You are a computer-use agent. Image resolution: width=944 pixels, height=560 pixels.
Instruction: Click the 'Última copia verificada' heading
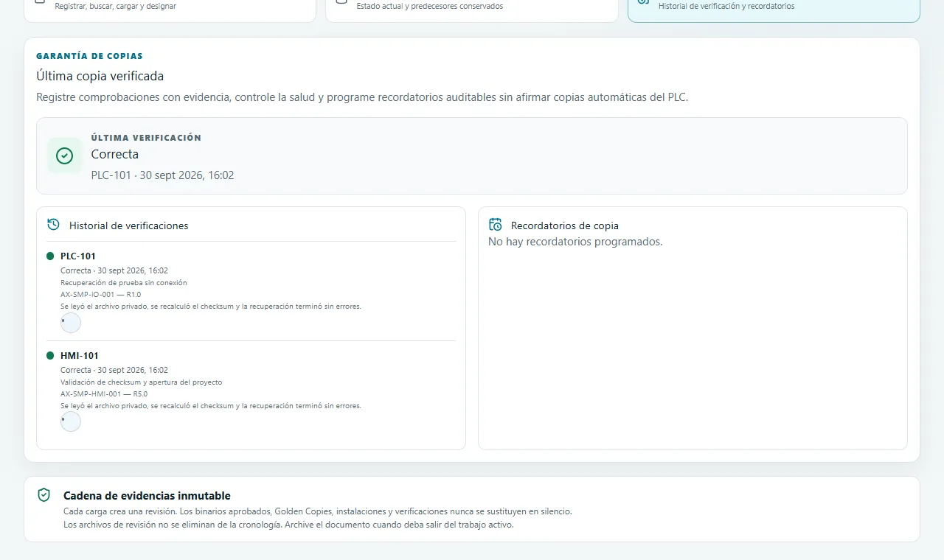100,76
